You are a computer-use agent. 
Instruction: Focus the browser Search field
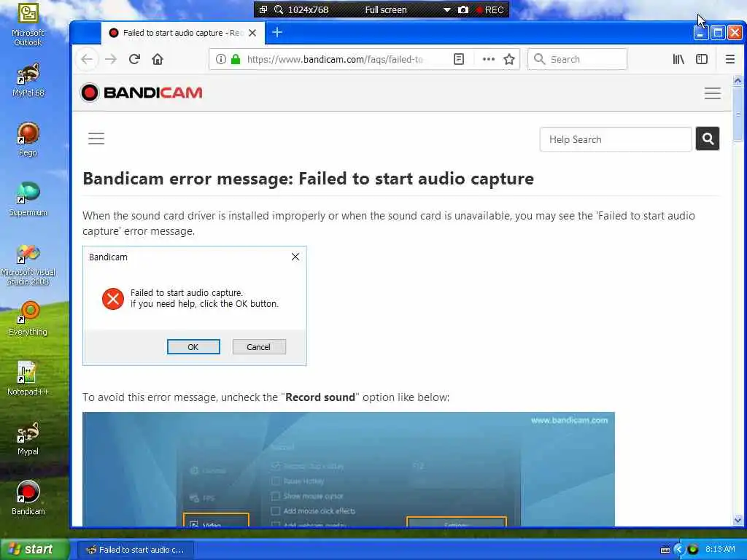(x=578, y=59)
